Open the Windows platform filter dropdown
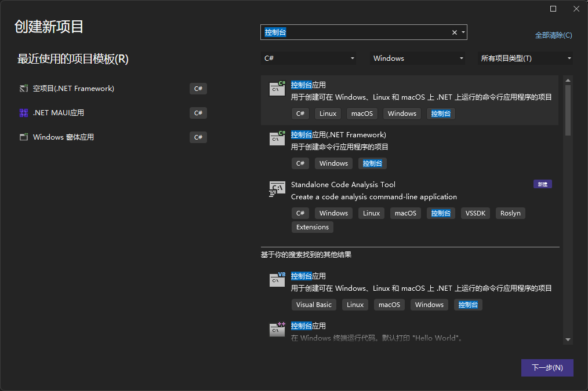The height and width of the screenshot is (391, 588). 418,58
